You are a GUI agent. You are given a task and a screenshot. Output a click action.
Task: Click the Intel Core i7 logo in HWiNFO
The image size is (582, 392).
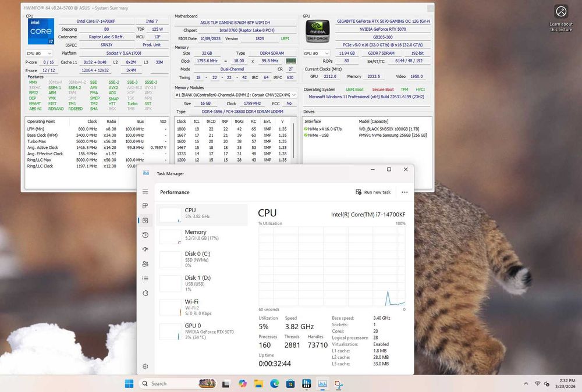[41, 31]
